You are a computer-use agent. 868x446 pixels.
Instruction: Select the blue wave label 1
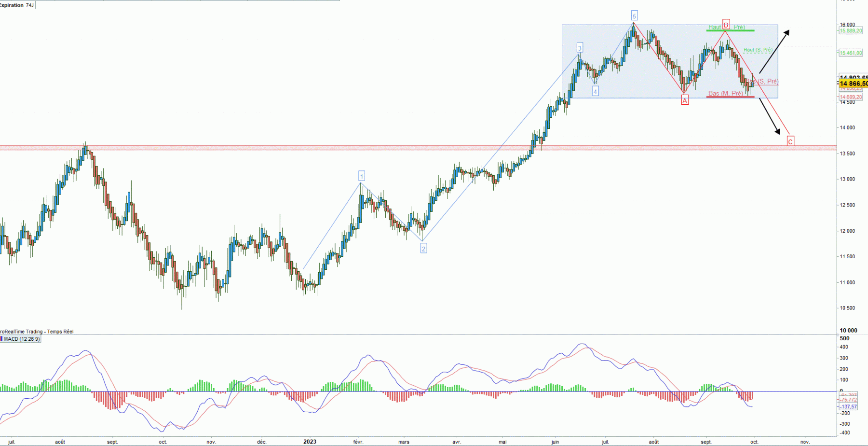[x=361, y=176]
